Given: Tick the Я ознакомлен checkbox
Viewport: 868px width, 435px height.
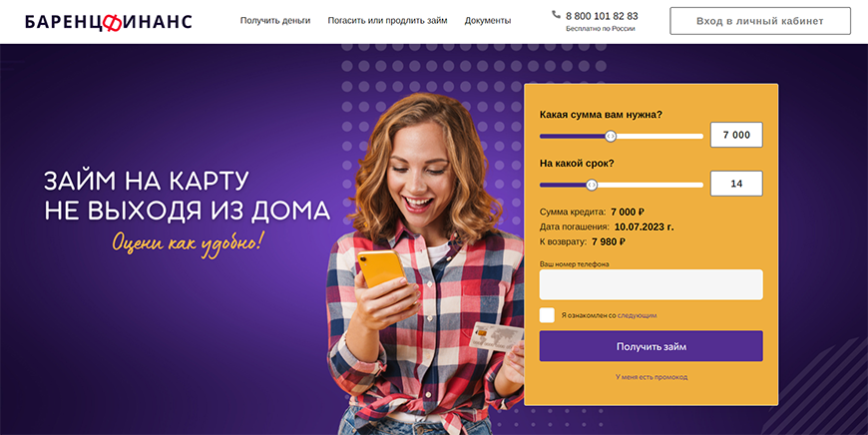Looking at the screenshot, I should tap(547, 315).
